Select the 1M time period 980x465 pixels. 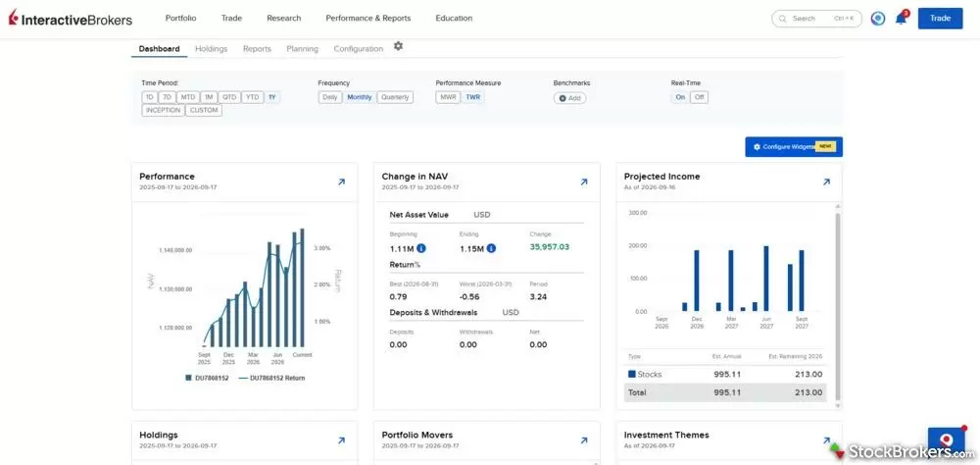(209, 97)
